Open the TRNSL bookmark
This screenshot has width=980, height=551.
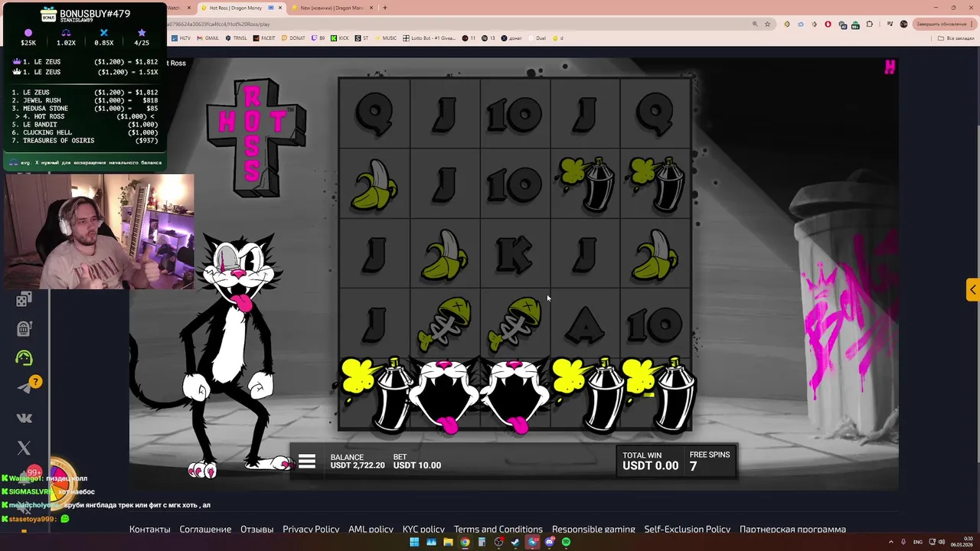tap(236, 38)
